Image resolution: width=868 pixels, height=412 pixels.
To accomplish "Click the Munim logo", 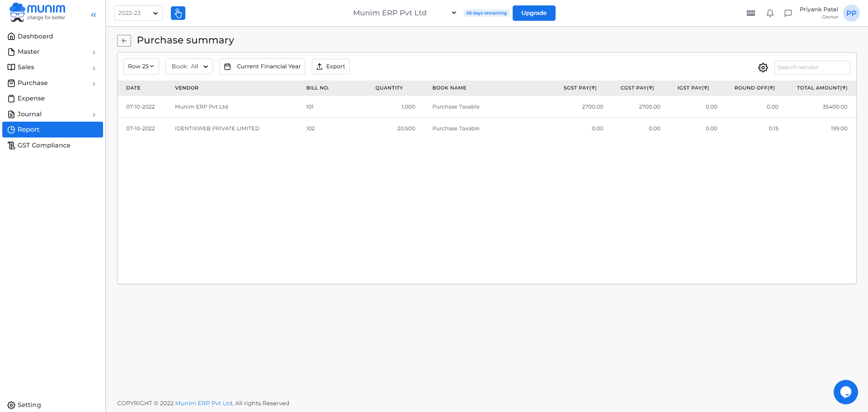I will 38,12.
